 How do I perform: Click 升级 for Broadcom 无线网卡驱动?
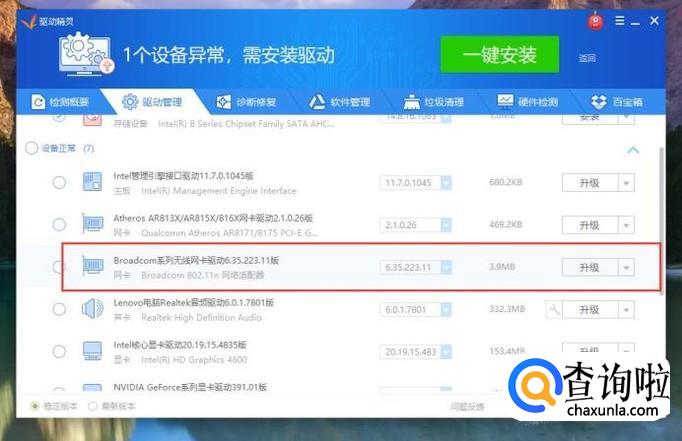[590, 267]
